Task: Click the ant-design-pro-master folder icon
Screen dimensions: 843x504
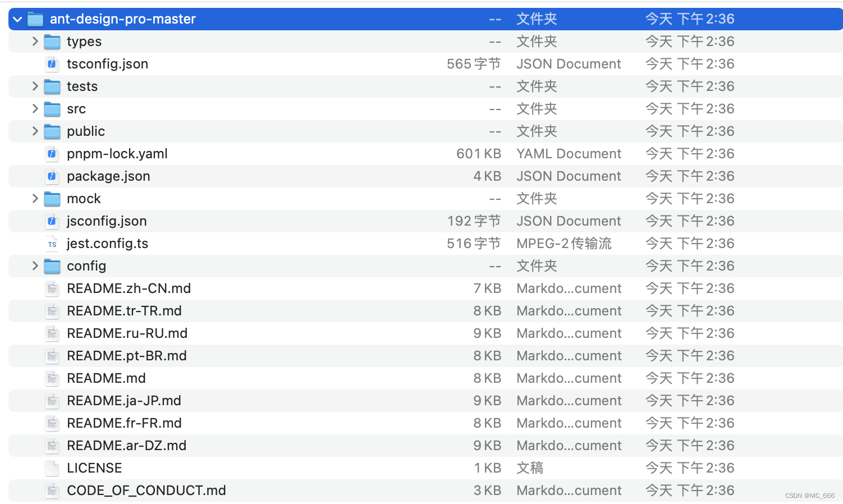Action: click(35, 20)
